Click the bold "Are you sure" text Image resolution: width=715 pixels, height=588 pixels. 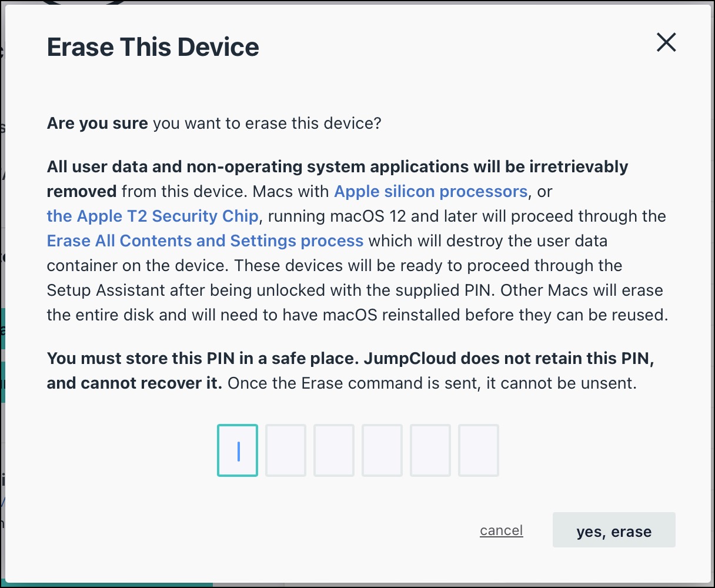97,123
